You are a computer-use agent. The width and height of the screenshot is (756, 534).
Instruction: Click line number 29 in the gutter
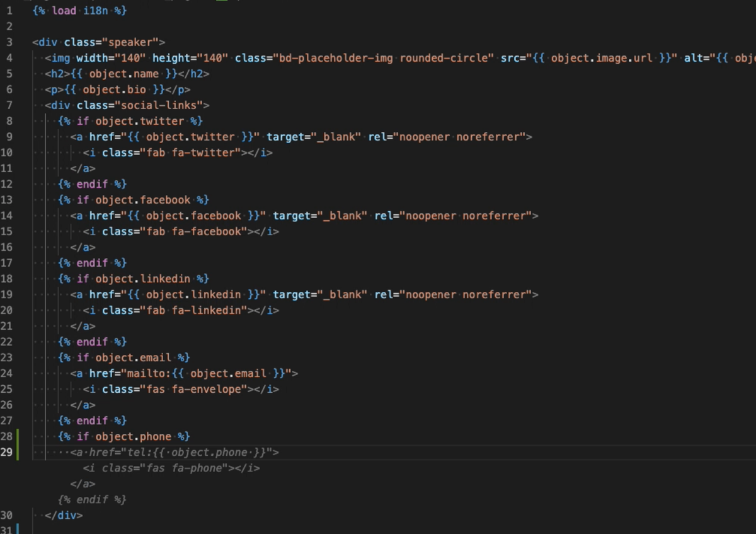tap(6, 452)
